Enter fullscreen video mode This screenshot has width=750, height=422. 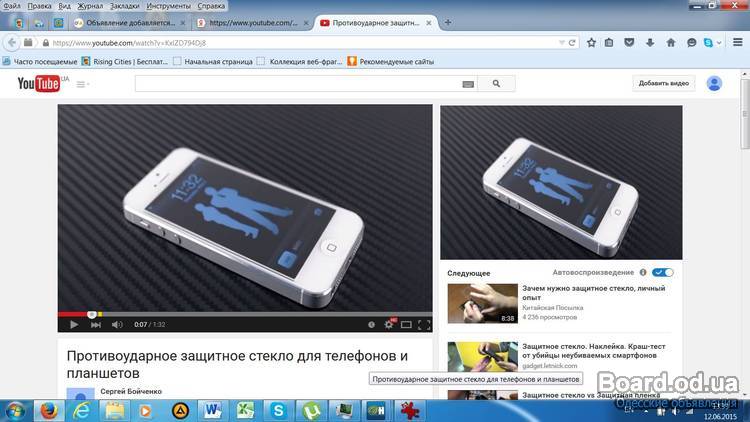click(424, 324)
